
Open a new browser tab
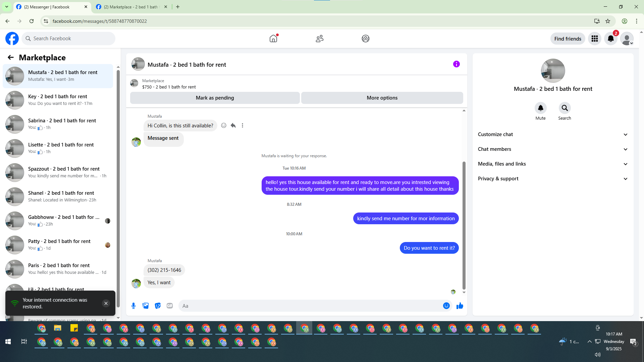(x=178, y=7)
